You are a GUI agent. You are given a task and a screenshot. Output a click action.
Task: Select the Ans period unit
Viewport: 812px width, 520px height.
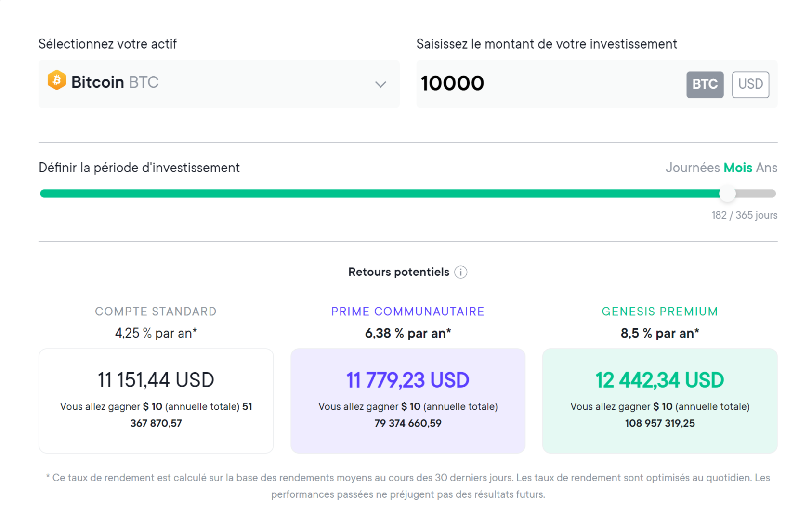coord(766,168)
